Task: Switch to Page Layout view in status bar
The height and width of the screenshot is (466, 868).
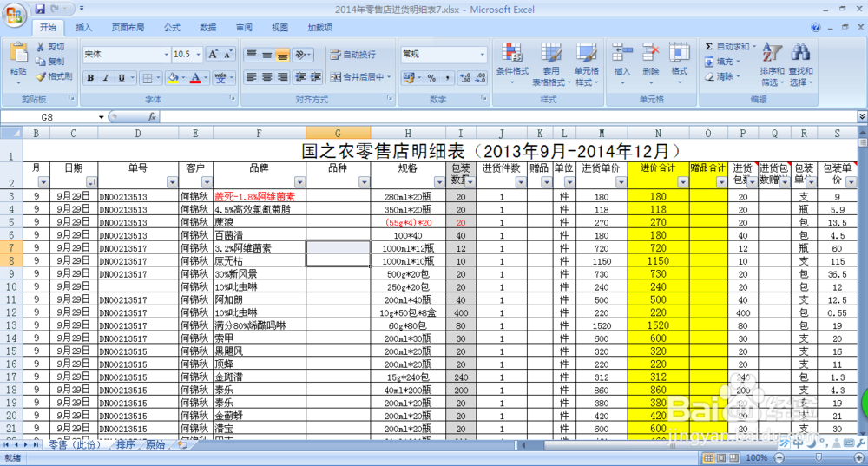Action: [721, 457]
